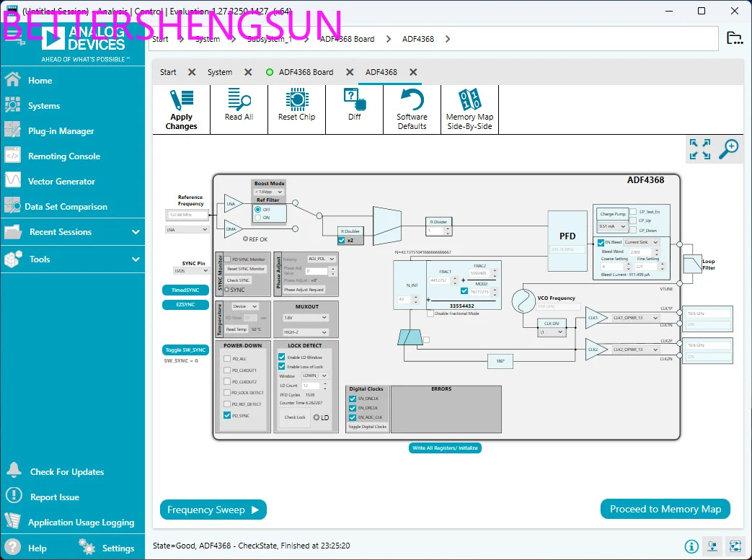The image size is (752, 560).
Task: Open Data Set Comparison
Action: click(x=66, y=207)
